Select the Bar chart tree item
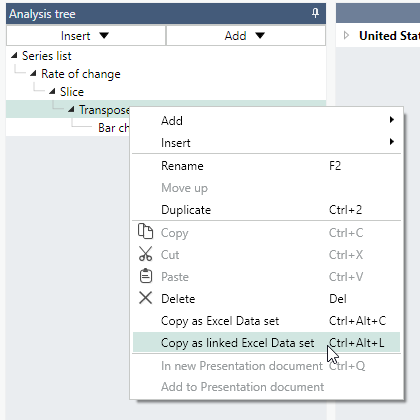The image size is (420, 420). click(x=113, y=128)
